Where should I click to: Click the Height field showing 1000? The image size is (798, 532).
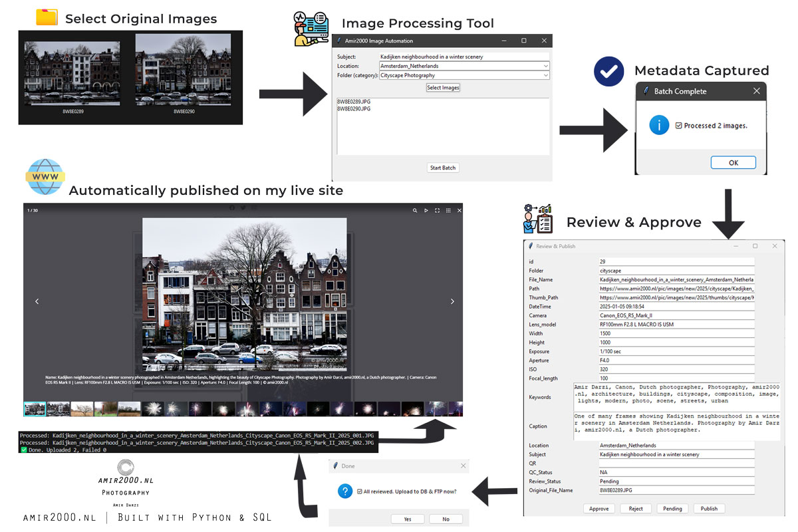click(x=676, y=342)
